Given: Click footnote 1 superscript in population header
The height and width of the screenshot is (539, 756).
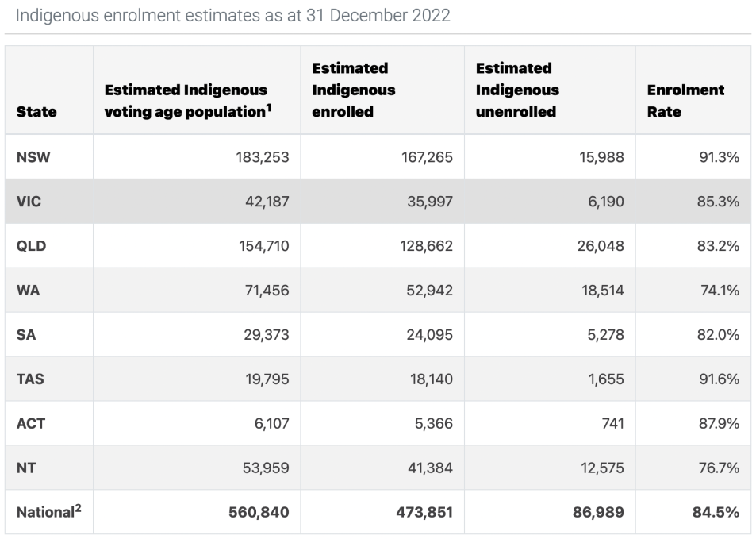Looking at the screenshot, I should [x=269, y=107].
